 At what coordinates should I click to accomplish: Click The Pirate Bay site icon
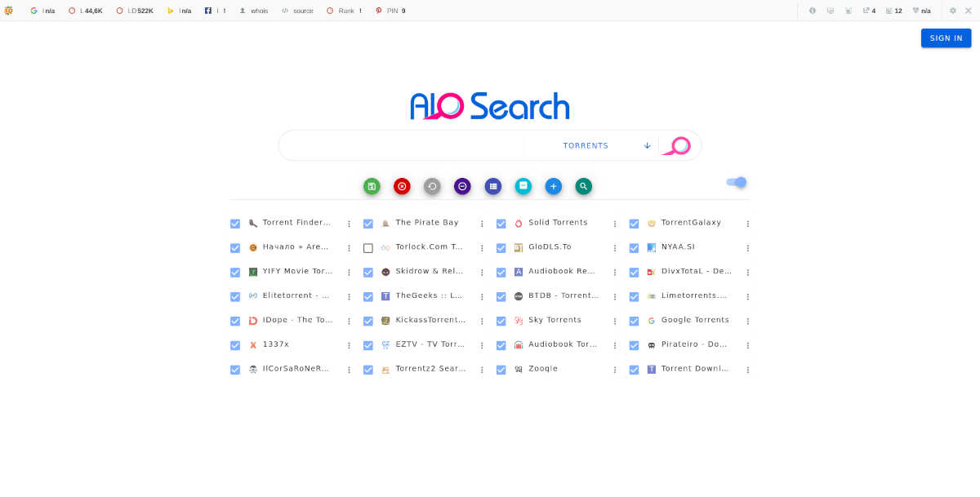click(x=385, y=224)
